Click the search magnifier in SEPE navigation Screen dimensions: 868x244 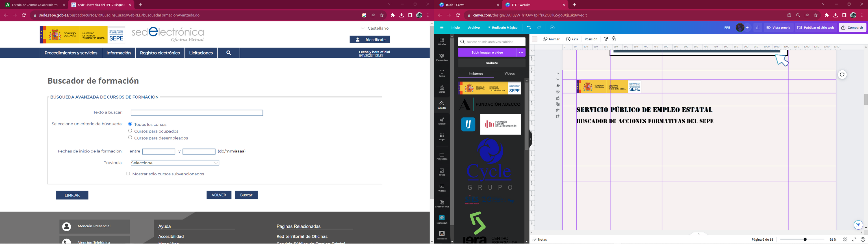[x=229, y=53]
